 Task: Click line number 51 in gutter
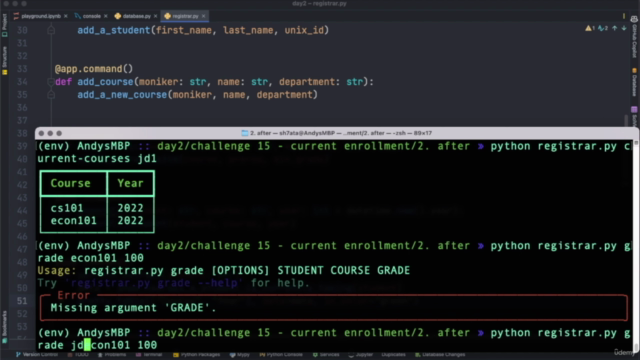22,301
